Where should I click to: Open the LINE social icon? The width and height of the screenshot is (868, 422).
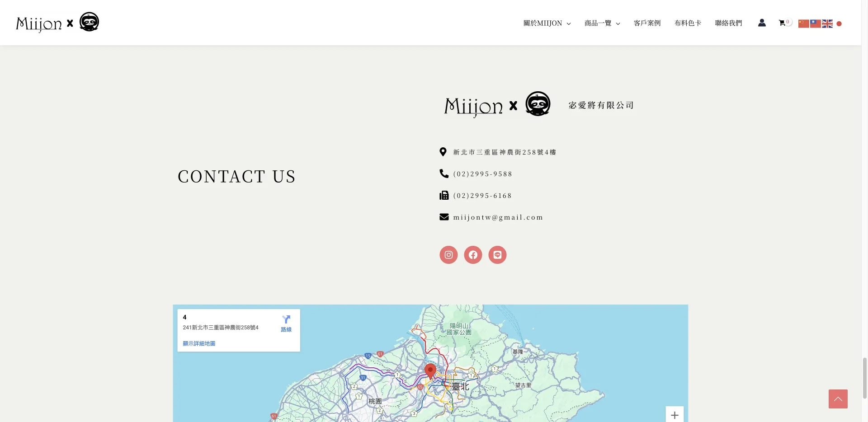(497, 255)
